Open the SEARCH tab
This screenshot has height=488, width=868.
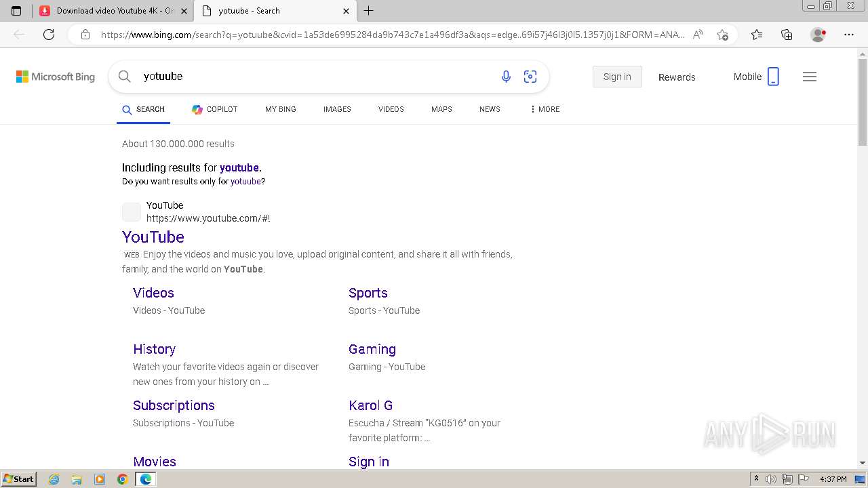click(x=143, y=109)
